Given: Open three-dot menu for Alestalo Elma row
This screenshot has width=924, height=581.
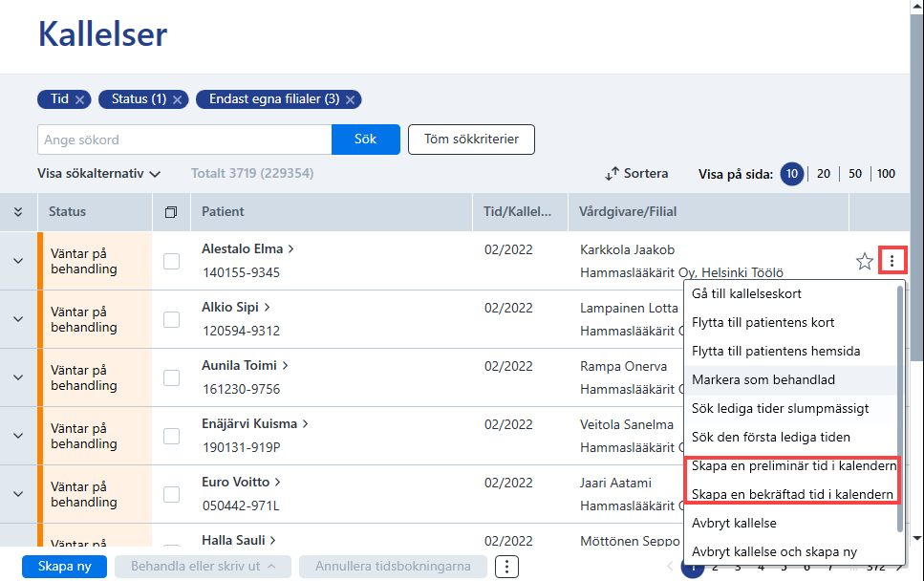Looking at the screenshot, I should [892, 261].
